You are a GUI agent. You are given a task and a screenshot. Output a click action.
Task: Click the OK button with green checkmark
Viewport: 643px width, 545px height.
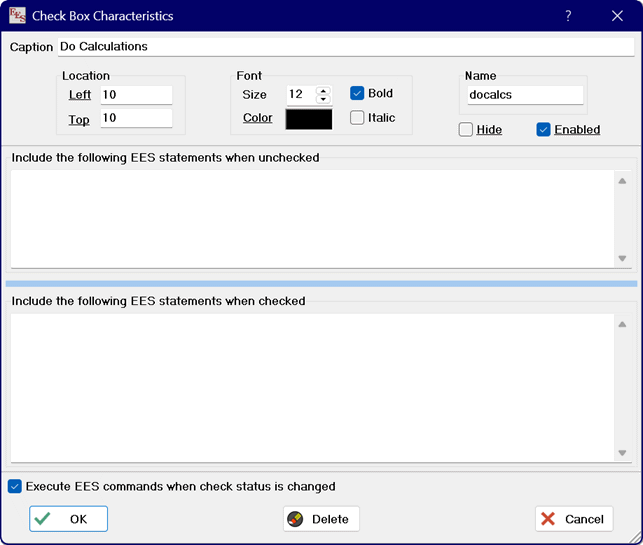click(68, 518)
